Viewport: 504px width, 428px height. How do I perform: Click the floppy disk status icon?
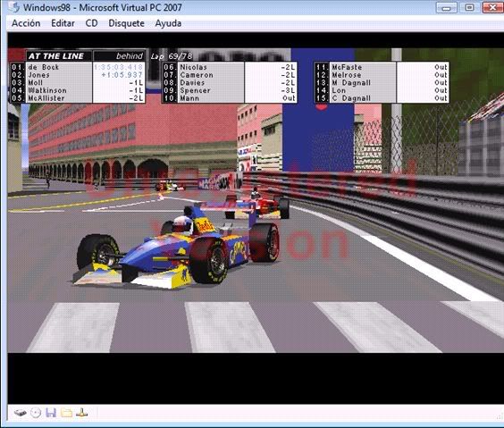[x=51, y=413]
